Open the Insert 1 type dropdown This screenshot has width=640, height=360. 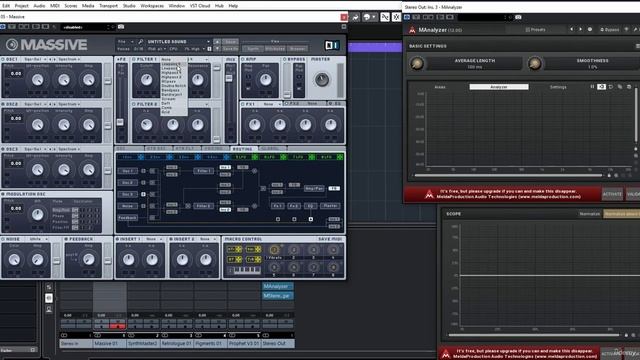[x=153, y=239]
